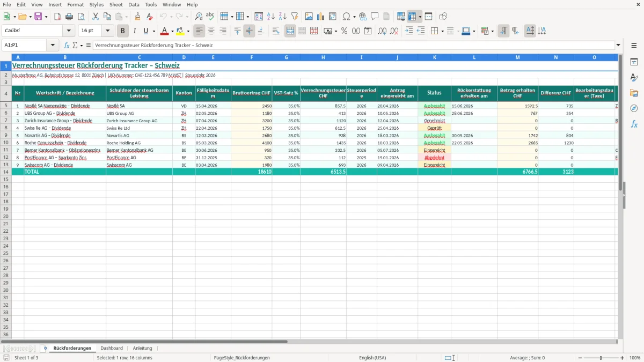
Task: Open the Data menu
Action: (x=134, y=4)
